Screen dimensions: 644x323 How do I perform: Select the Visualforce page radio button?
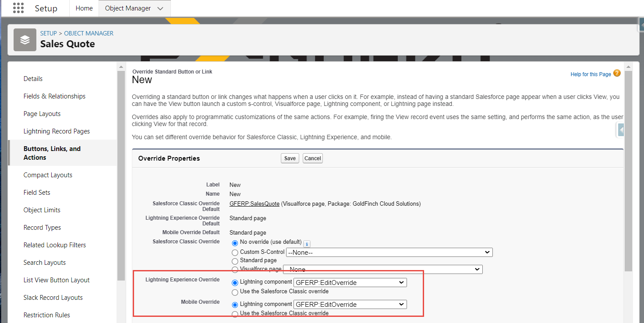pos(235,270)
